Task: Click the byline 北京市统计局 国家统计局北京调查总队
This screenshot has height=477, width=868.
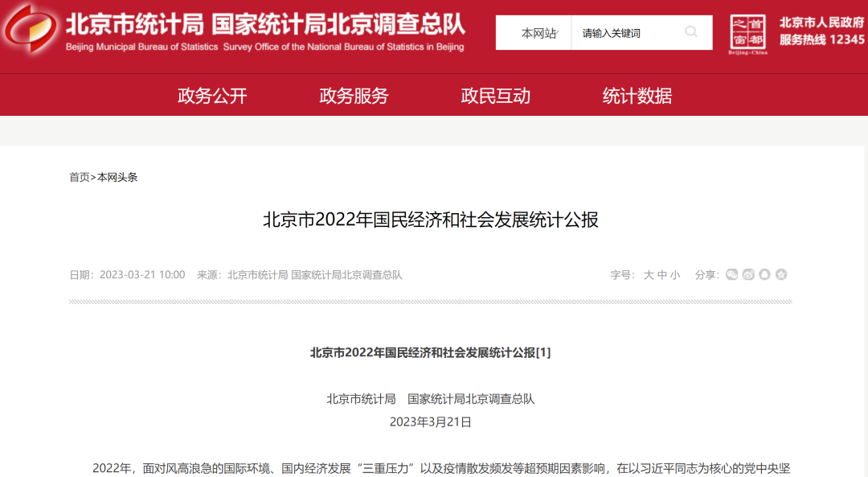Action: (431, 399)
